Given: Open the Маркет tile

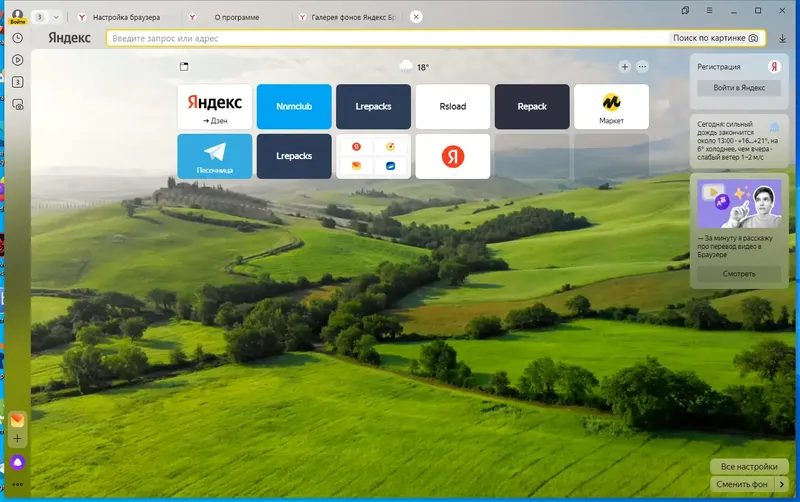Looking at the screenshot, I should (x=611, y=107).
